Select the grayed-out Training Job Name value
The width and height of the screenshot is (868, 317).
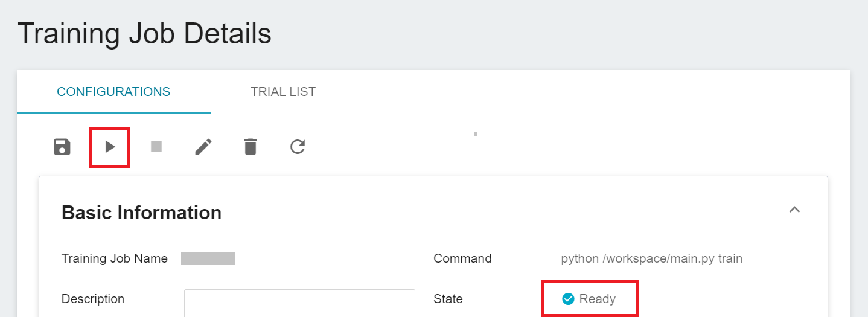[x=208, y=259]
